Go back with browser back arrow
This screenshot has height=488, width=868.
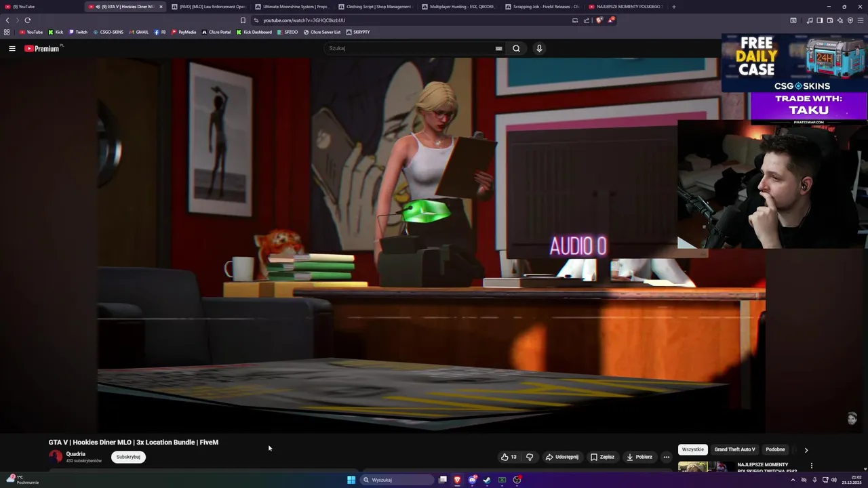point(7,20)
